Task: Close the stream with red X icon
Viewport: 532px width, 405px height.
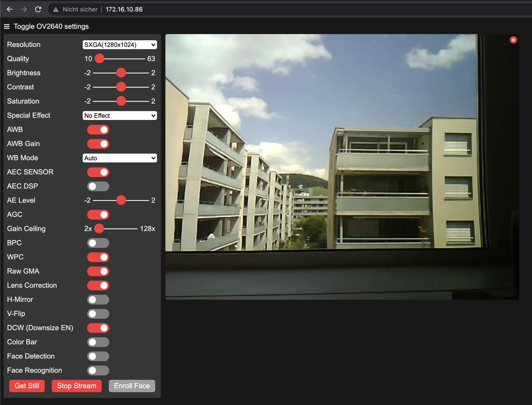Action: 513,40
